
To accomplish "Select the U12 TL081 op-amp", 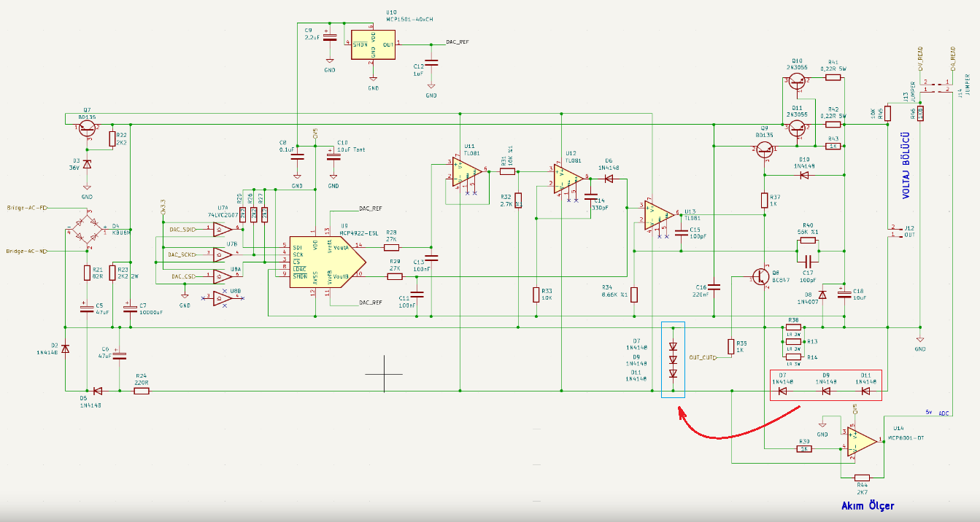I will [x=566, y=179].
